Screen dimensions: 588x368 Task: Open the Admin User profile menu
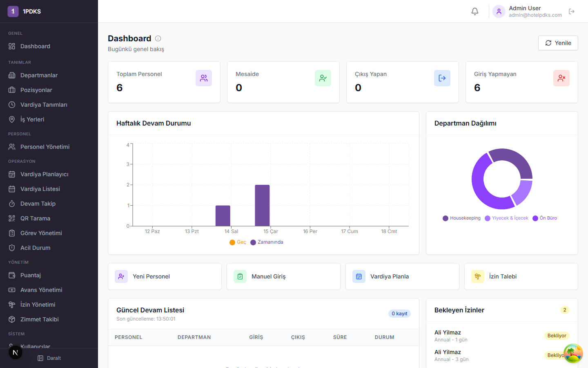(527, 11)
